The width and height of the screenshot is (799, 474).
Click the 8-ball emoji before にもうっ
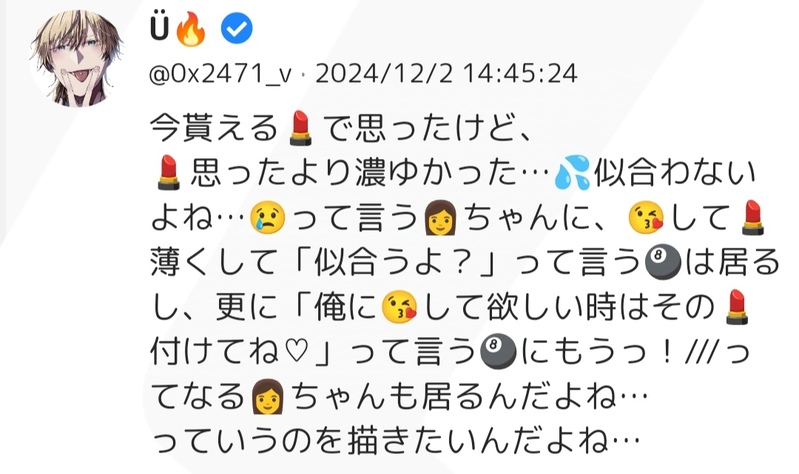click(x=498, y=352)
